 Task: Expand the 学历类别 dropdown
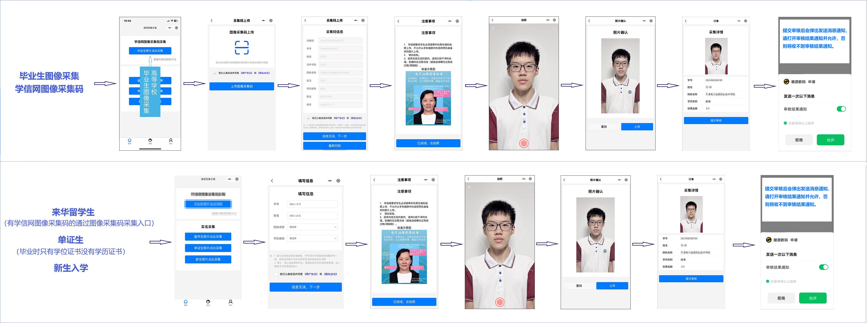[x=312, y=238]
